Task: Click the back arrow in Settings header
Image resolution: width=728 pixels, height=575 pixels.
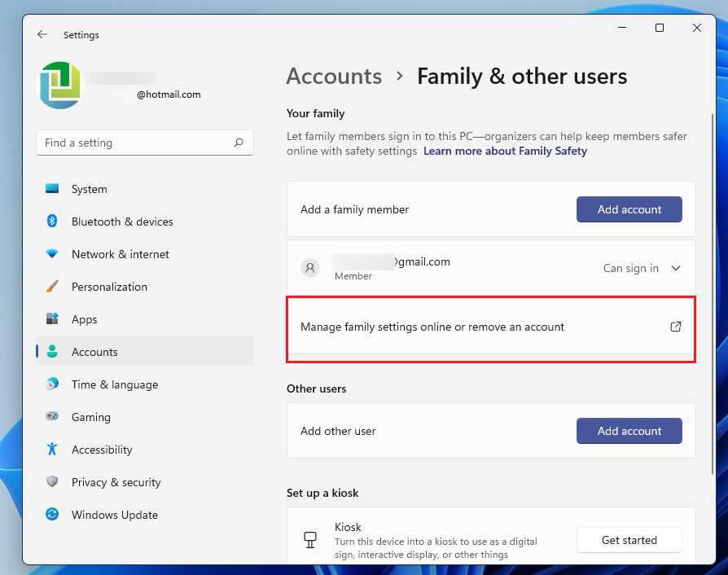Action: [x=42, y=34]
